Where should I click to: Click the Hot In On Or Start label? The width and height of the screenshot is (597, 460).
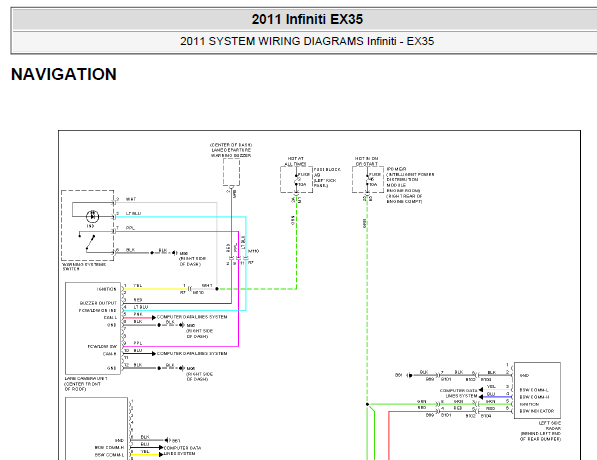click(x=367, y=161)
